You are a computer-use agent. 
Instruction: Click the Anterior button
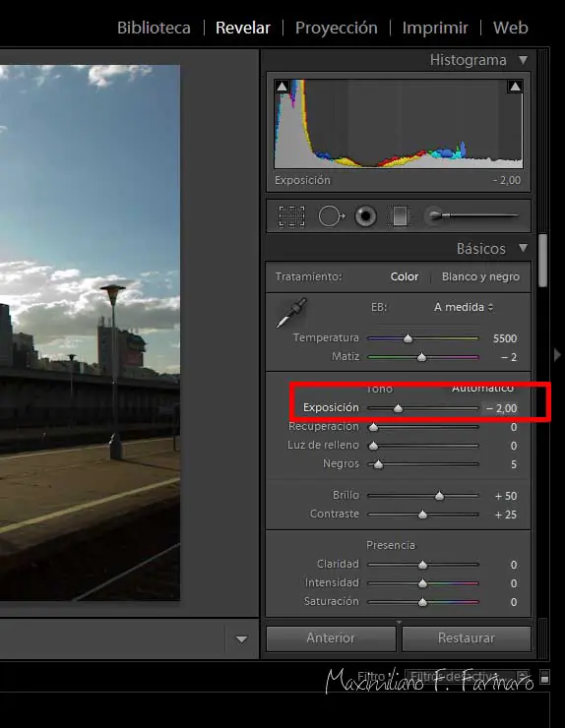tap(331, 638)
